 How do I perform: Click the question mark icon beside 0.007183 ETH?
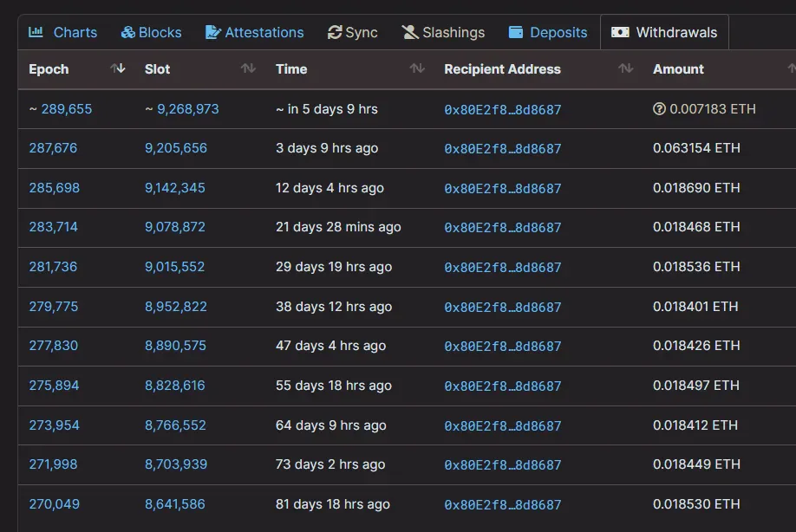659,109
